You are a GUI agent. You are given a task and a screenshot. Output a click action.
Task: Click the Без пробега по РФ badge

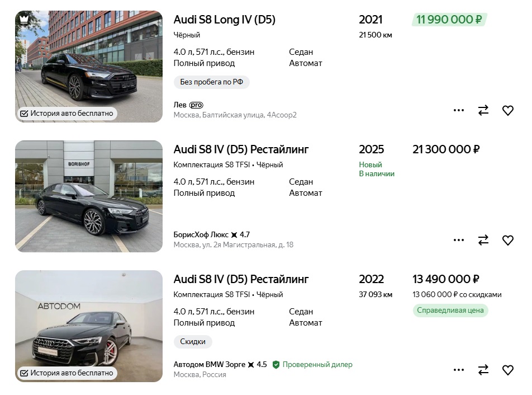(x=211, y=82)
